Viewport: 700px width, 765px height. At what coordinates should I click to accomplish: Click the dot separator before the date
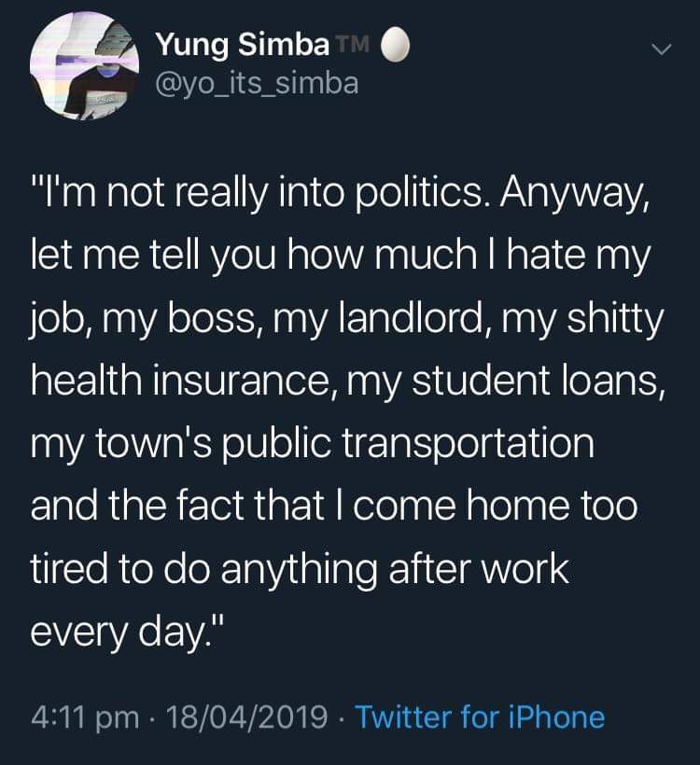pos(155,717)
